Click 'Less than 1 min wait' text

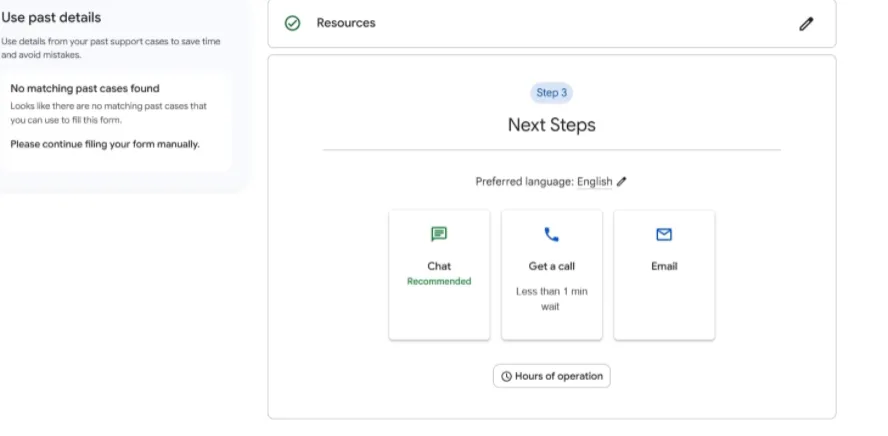point(552,299)
